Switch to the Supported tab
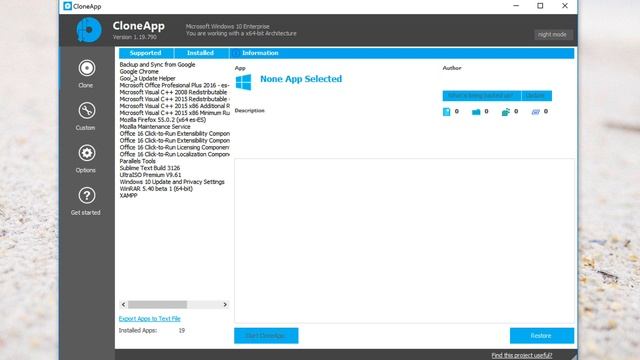The height and width of the screenshot is (360, 640). 146,53
